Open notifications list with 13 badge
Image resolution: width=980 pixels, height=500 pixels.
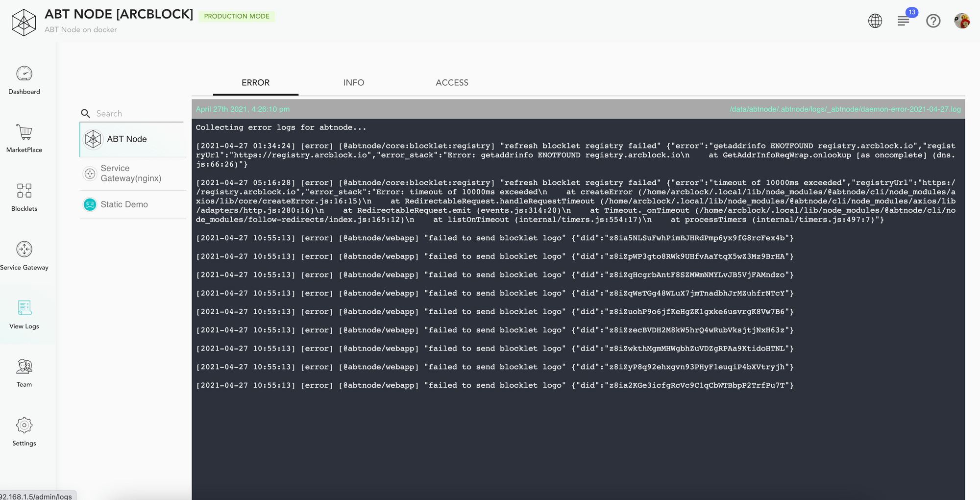pos(904,20)
